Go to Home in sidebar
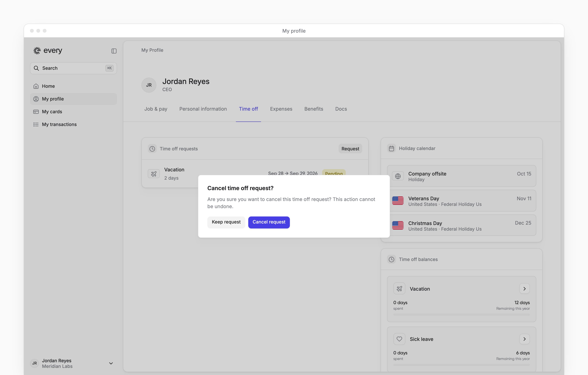 [73, 86]
